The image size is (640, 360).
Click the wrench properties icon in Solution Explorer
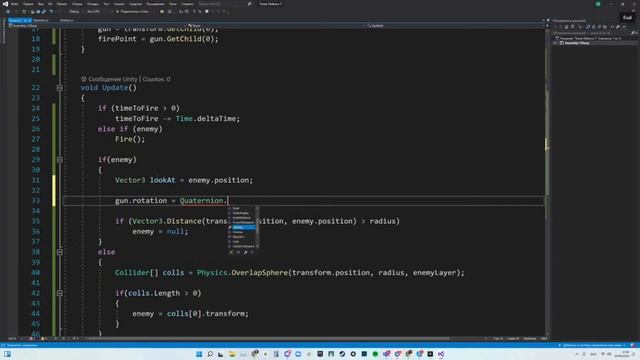[x=618, y=27]
